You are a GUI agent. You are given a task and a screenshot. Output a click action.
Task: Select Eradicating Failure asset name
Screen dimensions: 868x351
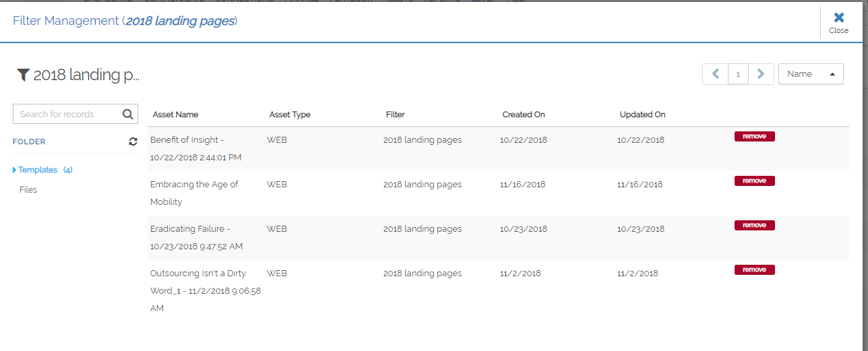click(x=196, y=238)
